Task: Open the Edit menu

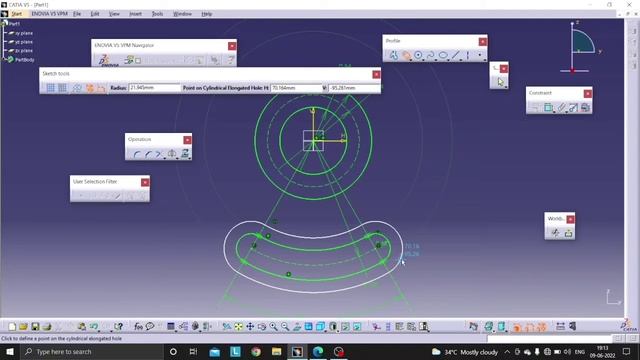Action: pyautogui.click(x=95, y=14)
